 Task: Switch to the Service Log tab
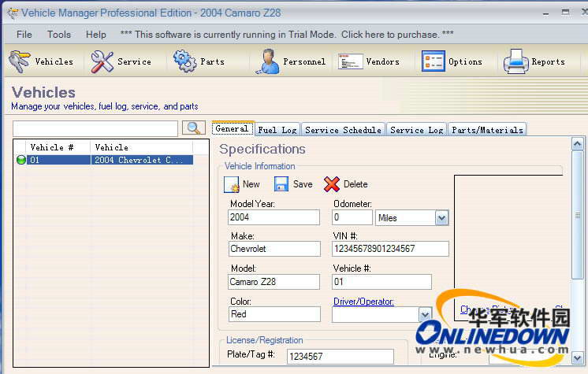pos(417,130)
